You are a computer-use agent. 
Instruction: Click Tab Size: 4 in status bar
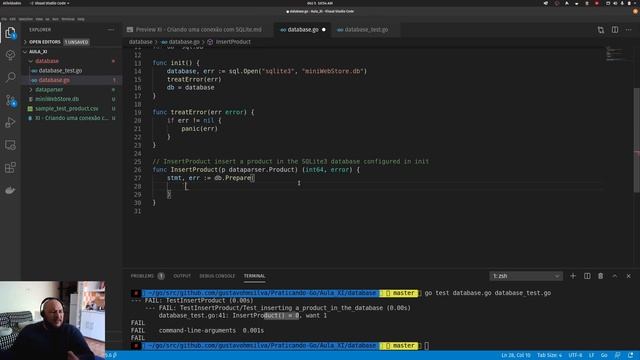(x=549, y=355)
